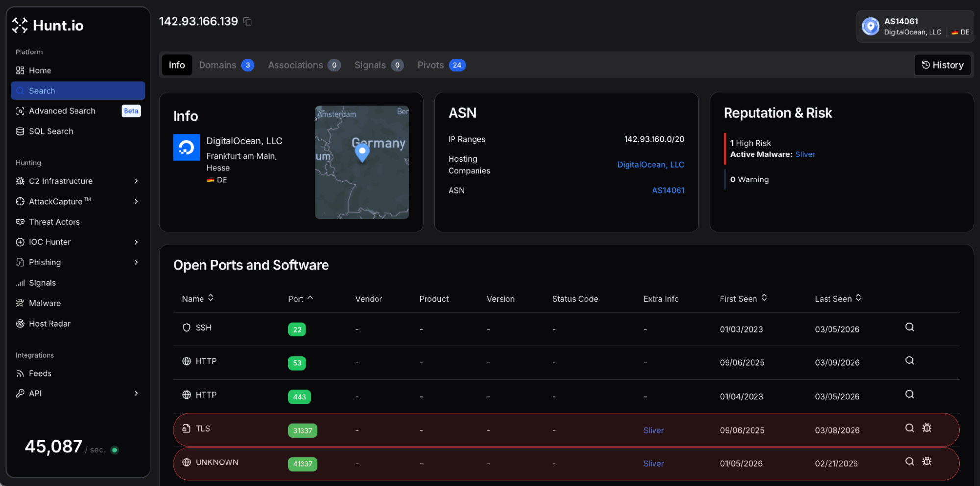Viewport: 980px width, 486px height.
Task: Click the magnifier icon in the SSH row
Action: coord(909,327)
